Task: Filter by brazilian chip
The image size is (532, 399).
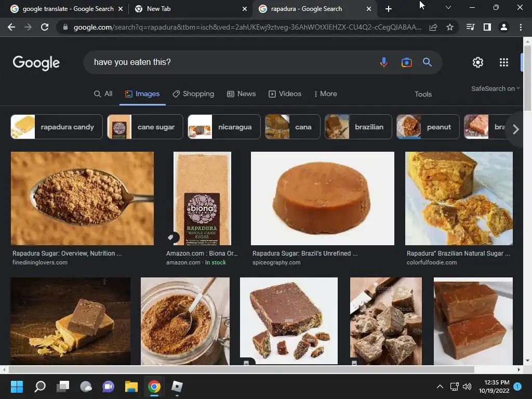Action: click(x=358, y=127)
